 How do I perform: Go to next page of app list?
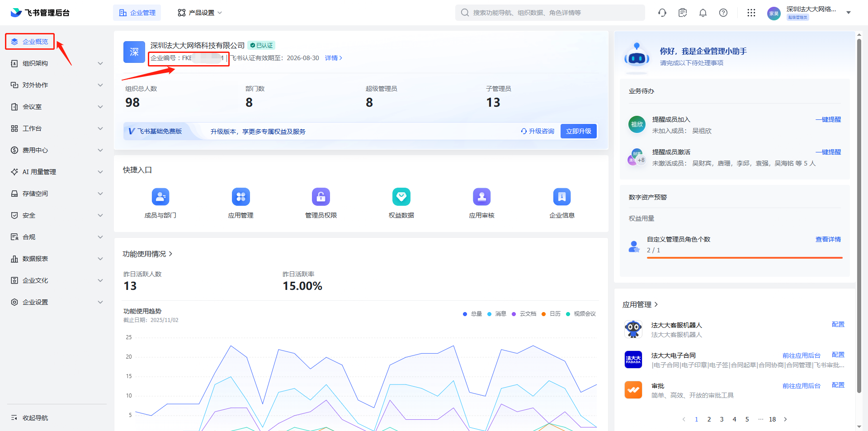(785, 419)
